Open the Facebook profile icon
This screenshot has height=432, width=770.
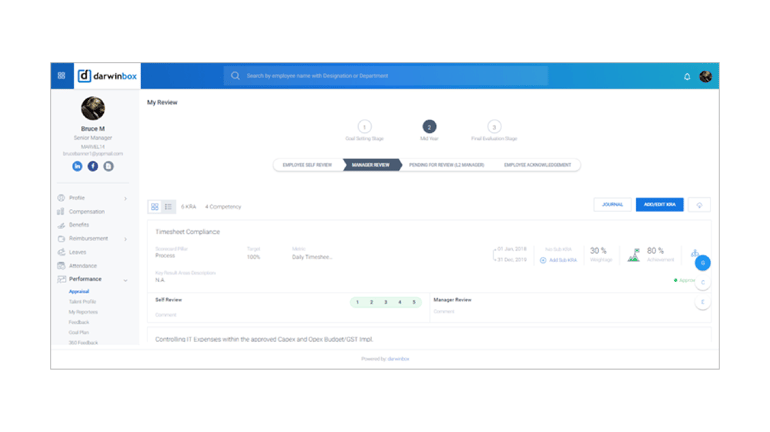pos(93,166)
